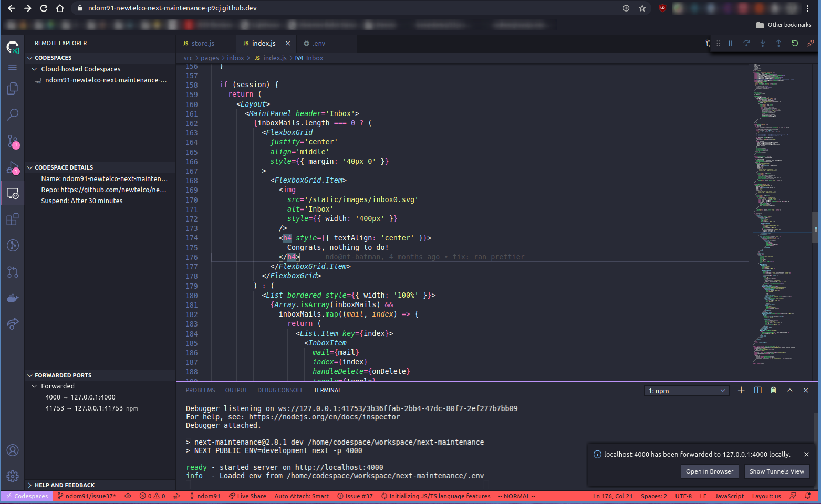Click the Show Tunnels View button
This screenshot has height=504, width=821.
coord(776,471)
